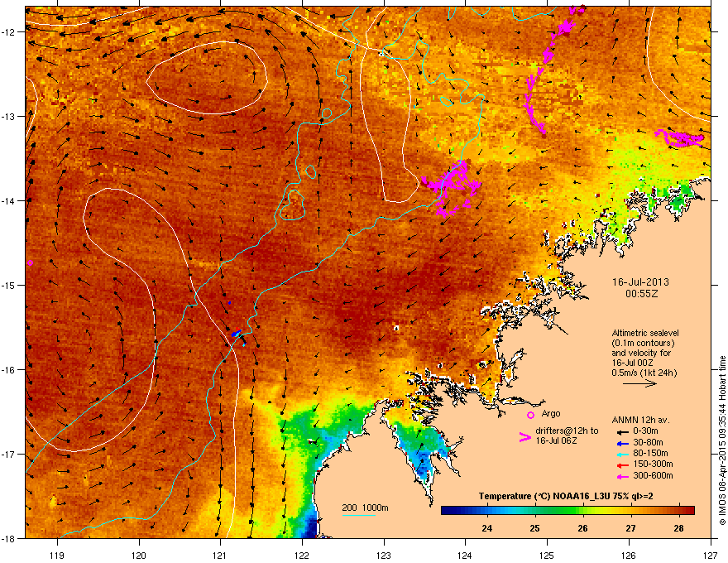Click the magenta drifters chevron legend symbol

[524, 437]
